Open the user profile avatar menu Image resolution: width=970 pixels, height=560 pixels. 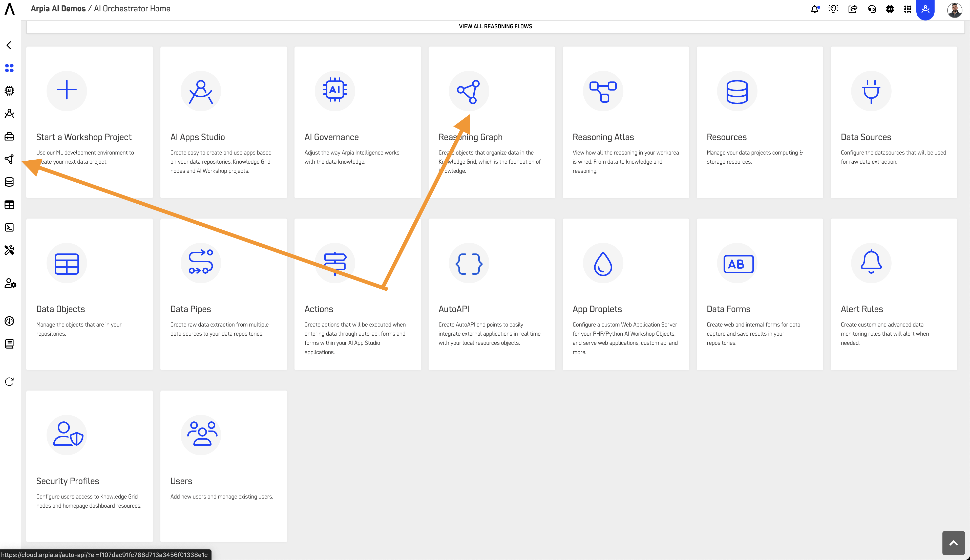pos(954,10)
